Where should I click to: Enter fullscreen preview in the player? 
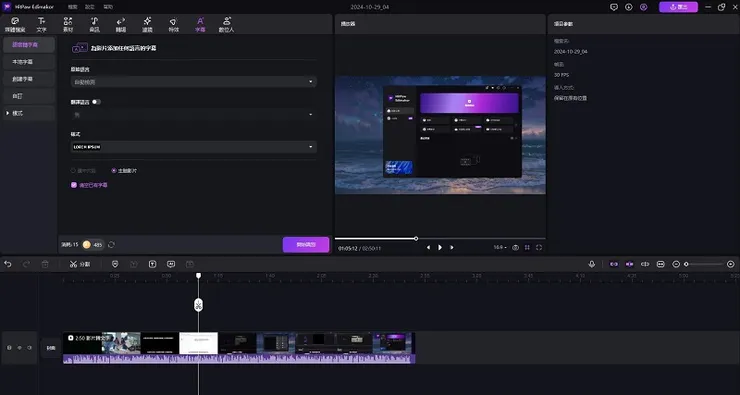539,247
